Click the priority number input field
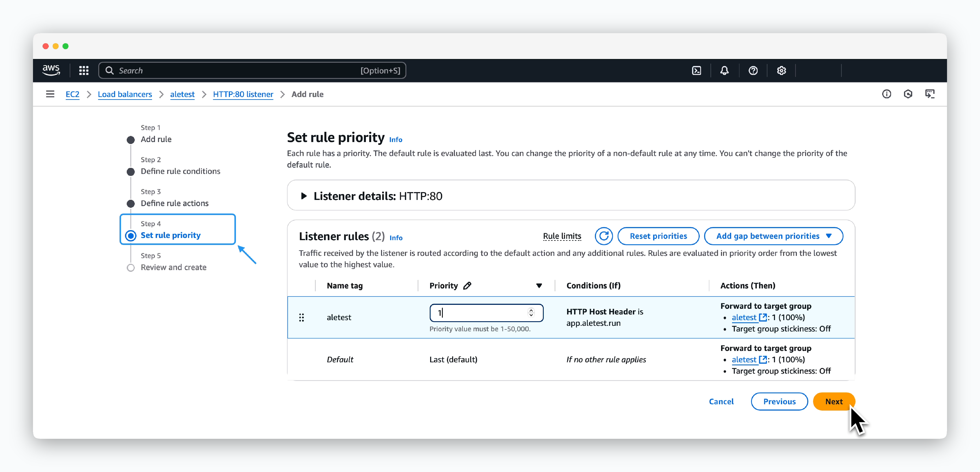Screen dimensions: 980x472 [486, 312]
